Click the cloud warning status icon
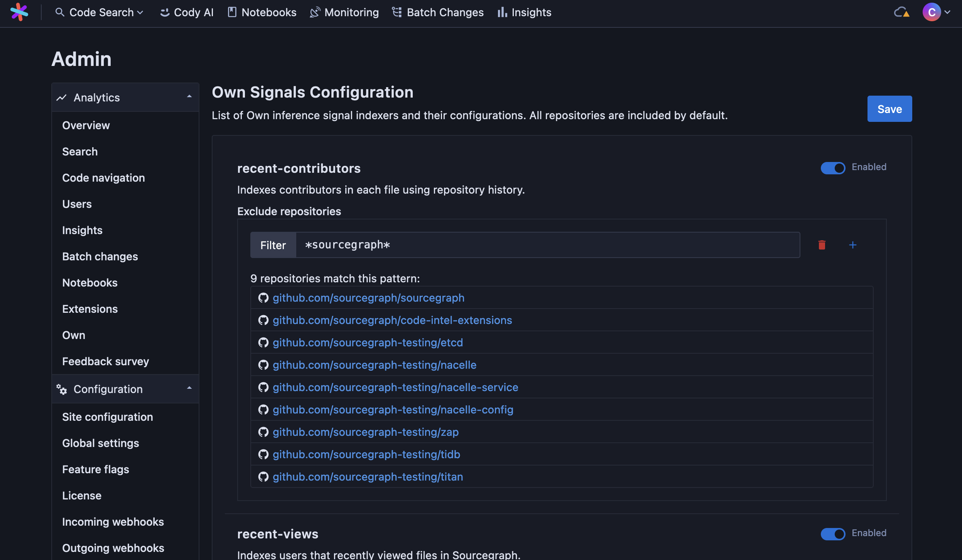The width and height of the screenshot is (962, 560). pyautogui.click(x=901, y=12)
